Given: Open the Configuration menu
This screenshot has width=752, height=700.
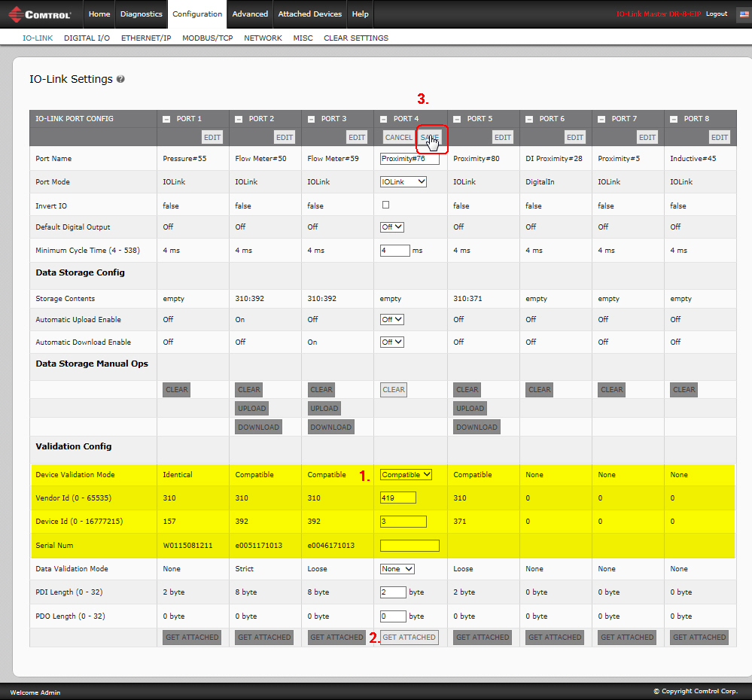Looking at the screenshot, I should [x=197, y=14].
